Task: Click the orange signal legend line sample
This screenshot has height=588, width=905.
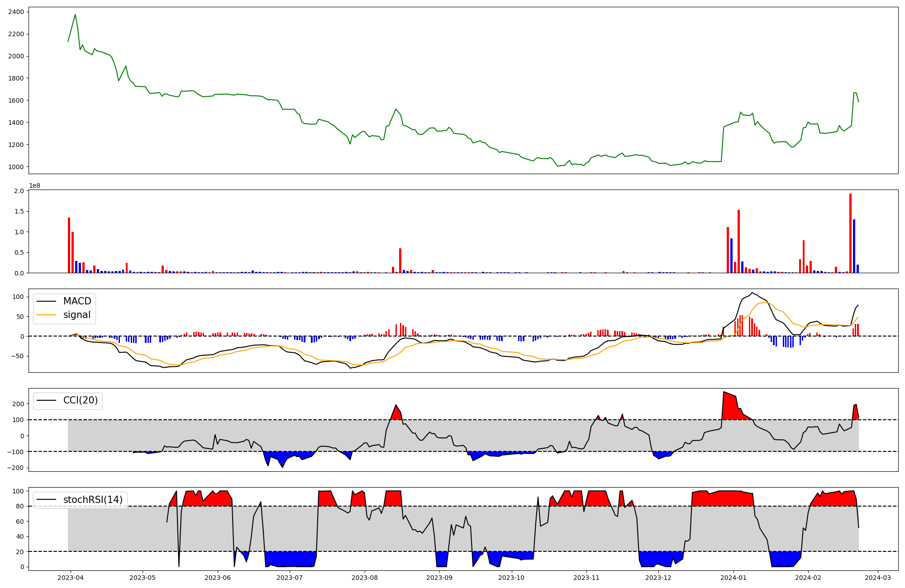Action: pos(46,315)
